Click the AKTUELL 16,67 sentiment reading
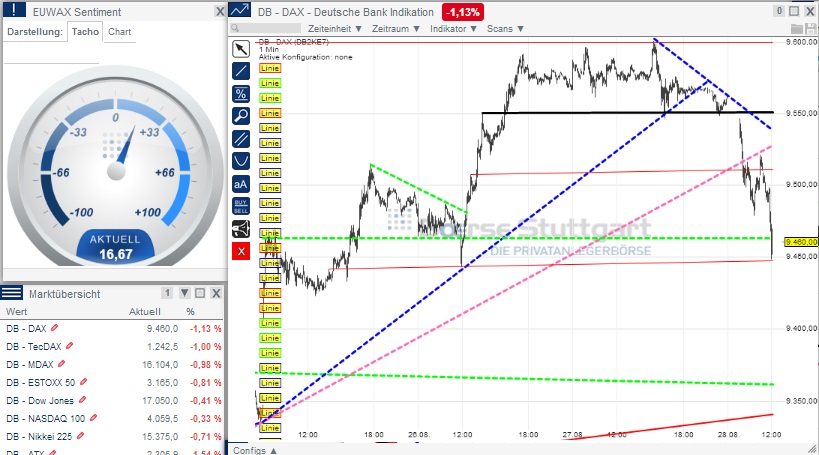This screenshot has height=455, width=819. [x=115, y=247]
